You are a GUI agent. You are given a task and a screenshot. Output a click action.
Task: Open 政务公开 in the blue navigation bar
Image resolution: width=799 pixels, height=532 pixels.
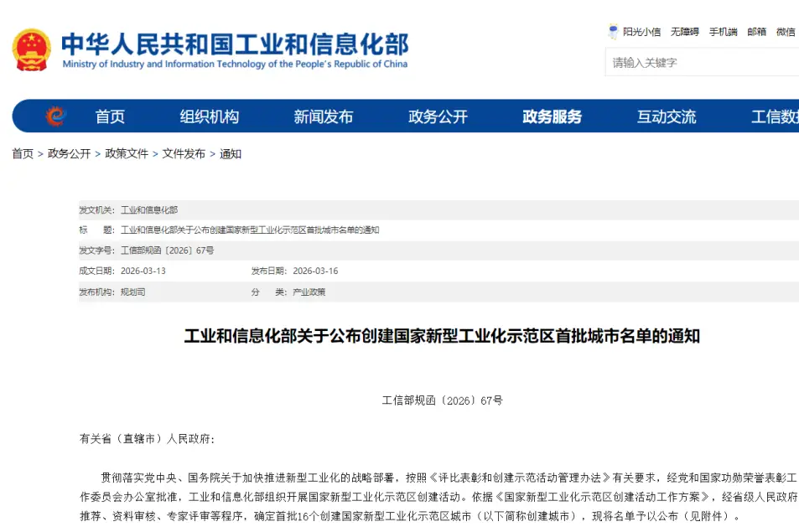coord(438,117)
